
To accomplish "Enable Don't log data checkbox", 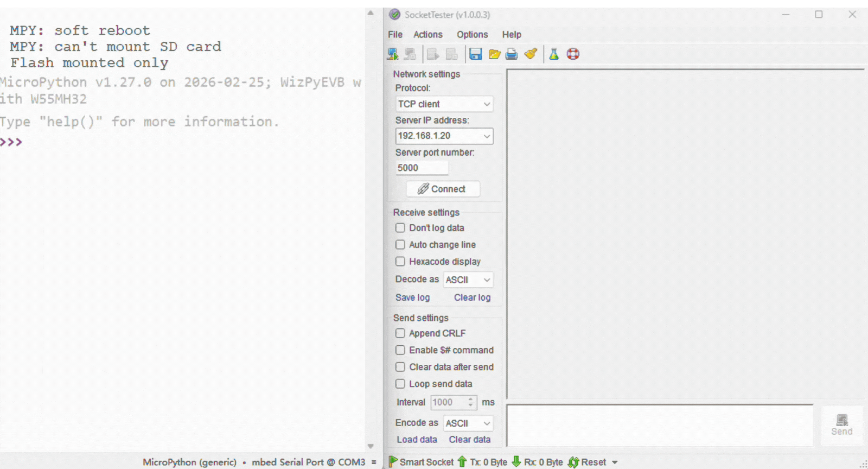I will pos(400,228).
